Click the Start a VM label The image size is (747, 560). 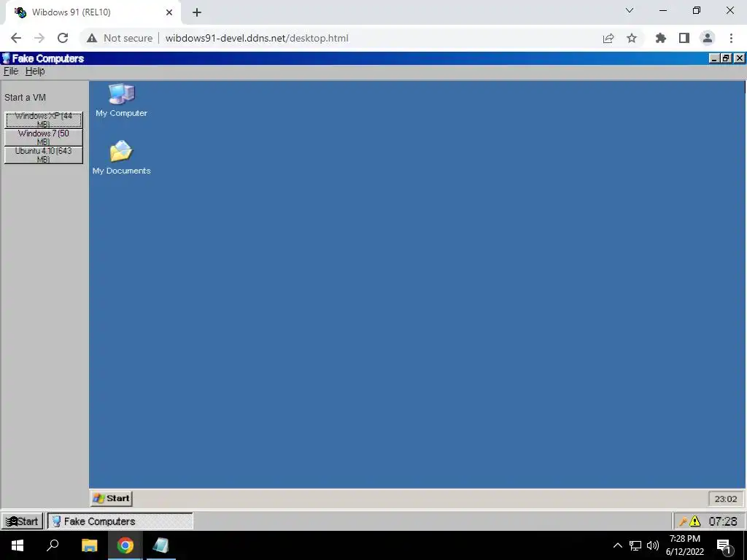26,98
